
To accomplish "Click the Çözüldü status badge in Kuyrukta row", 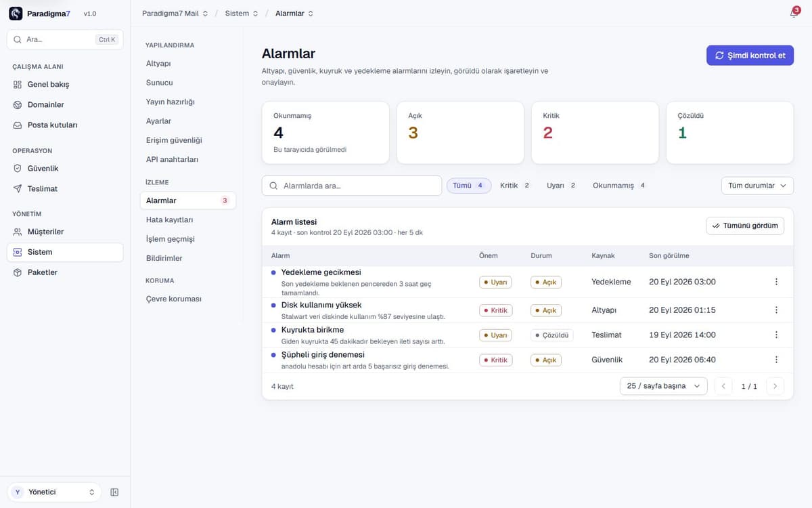I will pyautogui.click(x=552, y=335).
